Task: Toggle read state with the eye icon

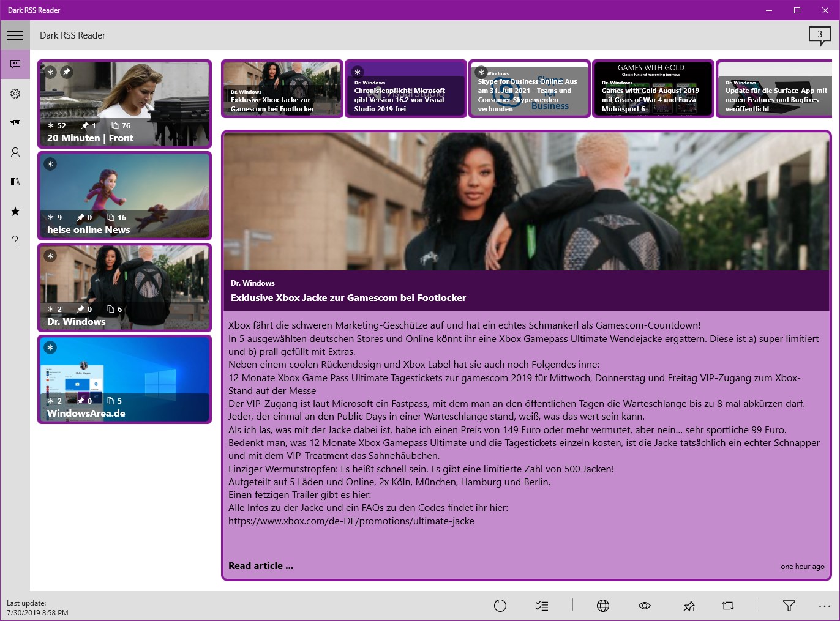Action: tap(645, 606)
